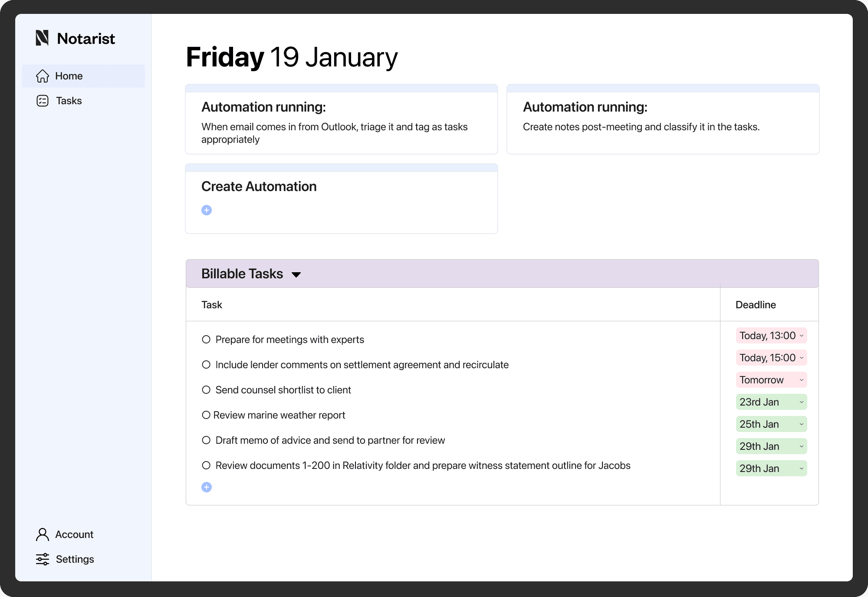Screen dimensions: 868x597
Task: Click the Tasks checklist icon
Action: (43, 101)
